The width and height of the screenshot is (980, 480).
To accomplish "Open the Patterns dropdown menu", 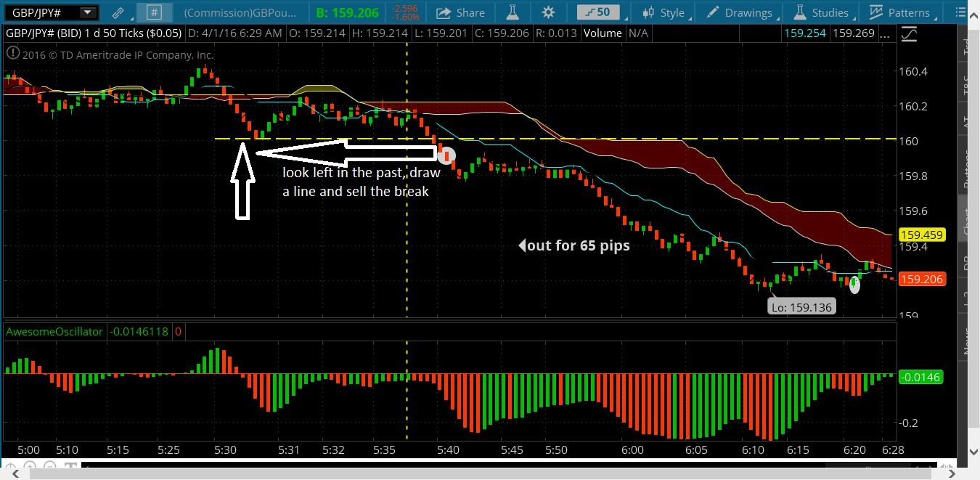I will (901, 12).
